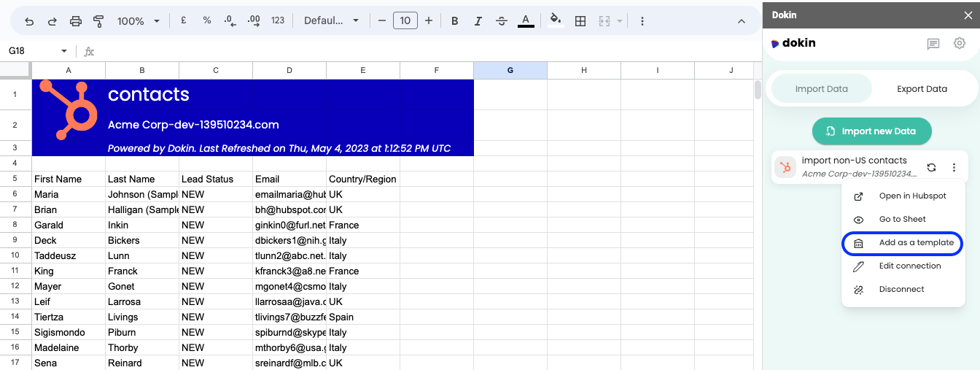Toggle strikethrough formatting
Viewport: 980px width, 370px height.
pos(502,21)
